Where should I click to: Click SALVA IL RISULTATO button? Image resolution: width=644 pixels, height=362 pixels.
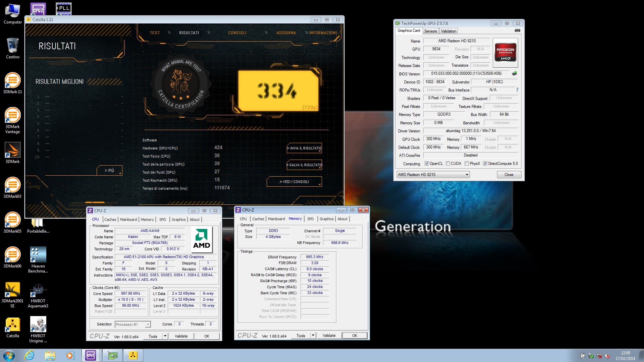(304, 165)
